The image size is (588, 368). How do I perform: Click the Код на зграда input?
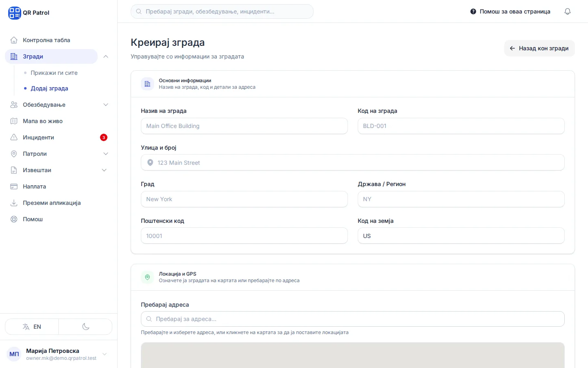click(461, 126)
